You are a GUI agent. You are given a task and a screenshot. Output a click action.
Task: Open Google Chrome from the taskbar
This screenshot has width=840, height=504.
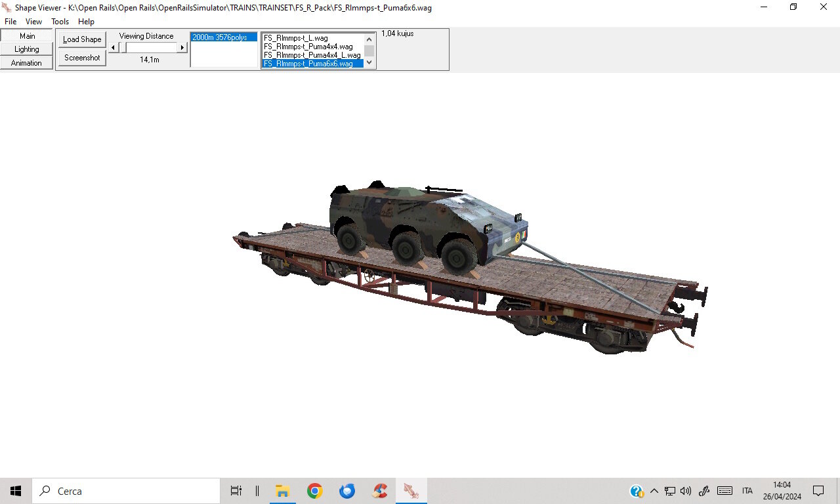click(x=314, y=491)
